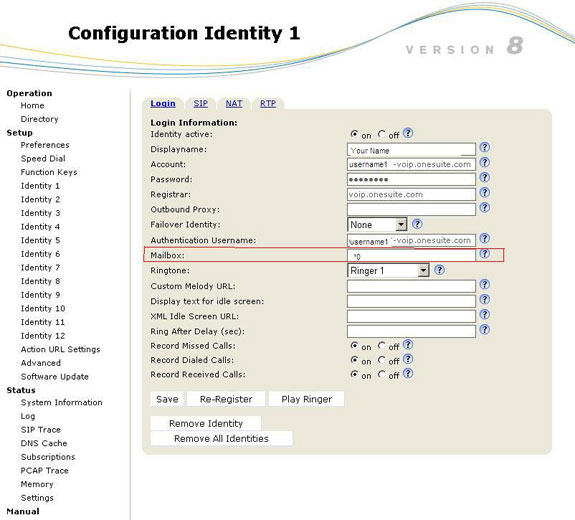Expand the Failover Identity dropdown
575x520 pixels.
click(401, 224)
